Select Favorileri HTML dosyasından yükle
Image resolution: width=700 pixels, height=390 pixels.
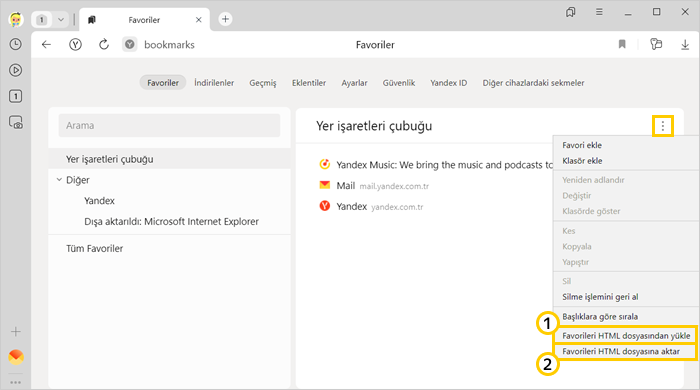click(x=625, y=336)
